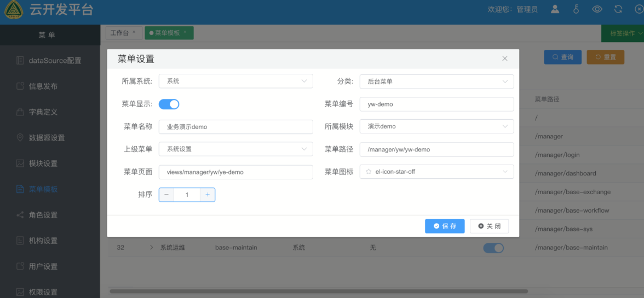Click the refresh icon in header

(618, 9)
